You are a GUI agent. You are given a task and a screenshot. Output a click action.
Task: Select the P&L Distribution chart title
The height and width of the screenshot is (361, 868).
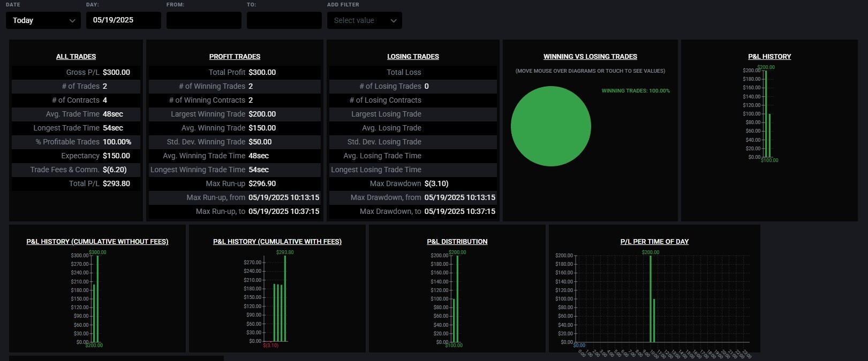[x=457, y=242]
